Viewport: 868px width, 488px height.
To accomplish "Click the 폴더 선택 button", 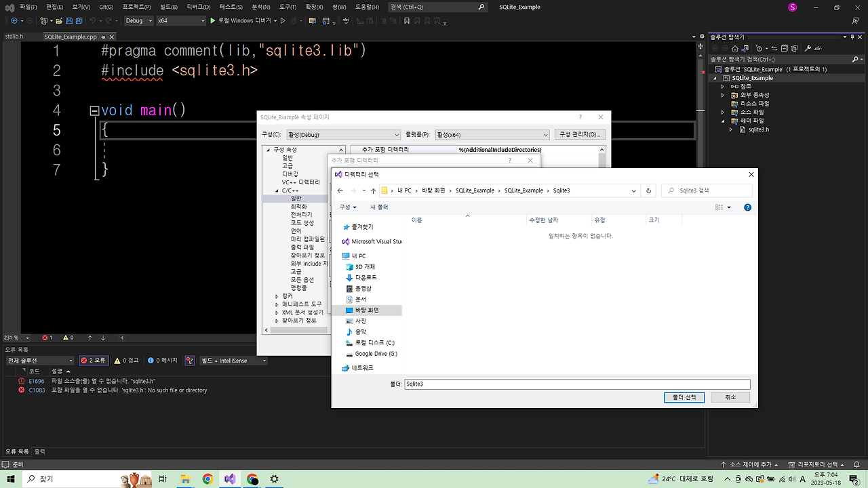I will tap(684, 397).
